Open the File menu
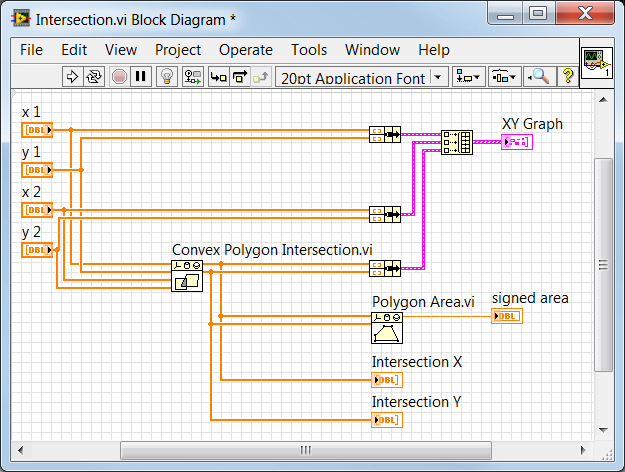Screen dimensions: 625x472 pyautogui.click(x=31, y=50)
